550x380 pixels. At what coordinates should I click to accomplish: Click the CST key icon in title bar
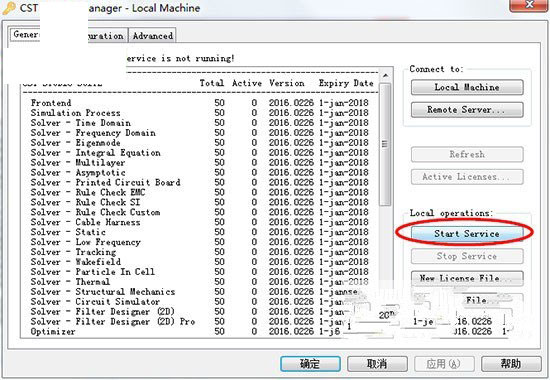(8, 8)
